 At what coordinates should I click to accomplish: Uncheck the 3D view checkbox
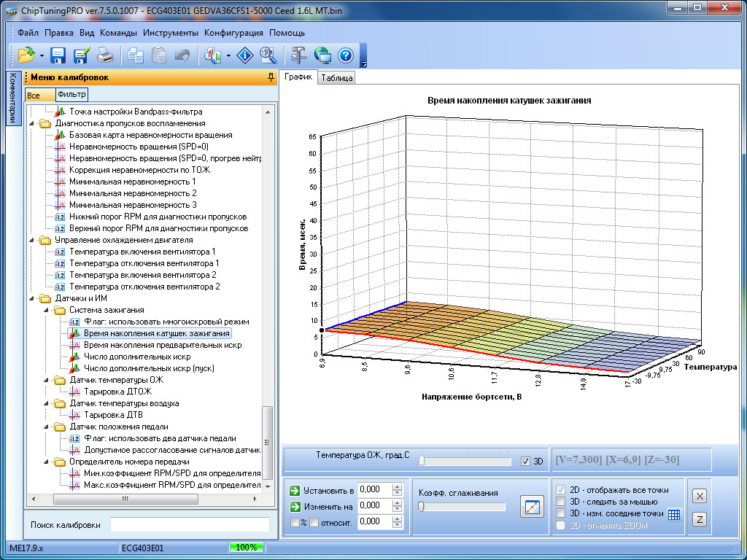click(x=526, y=461)
